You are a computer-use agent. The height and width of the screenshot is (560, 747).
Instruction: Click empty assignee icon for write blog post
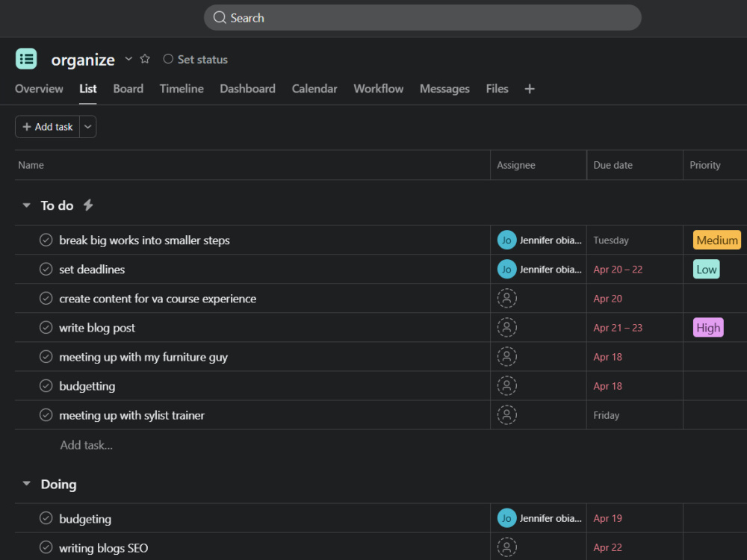[x=507, y=328]
